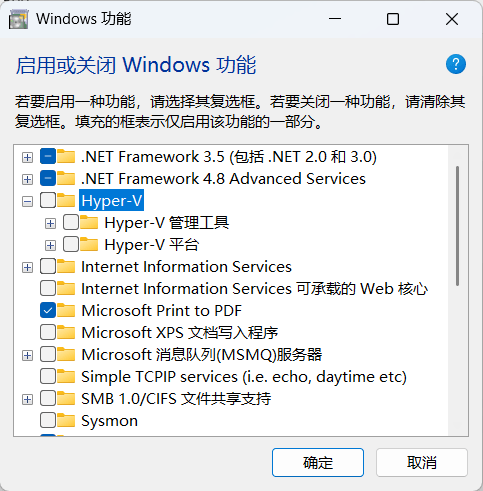Image resolution: width=483 pixels, height=491 pixels.
Task: Click folder icon beside SMB 1.0/CIFS 文件共享支持
Action: coord(66,398)
